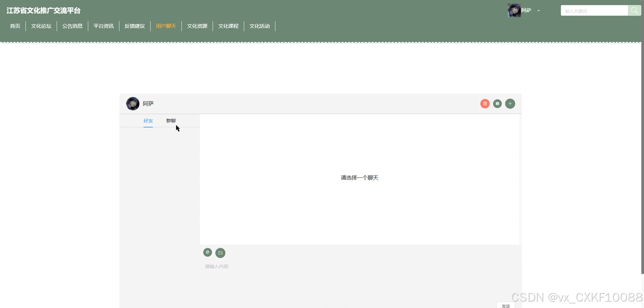Viewport: 644px width, 308px height.
Task: Switch to the 好友 tab
Action: click(x=148, y=121)
